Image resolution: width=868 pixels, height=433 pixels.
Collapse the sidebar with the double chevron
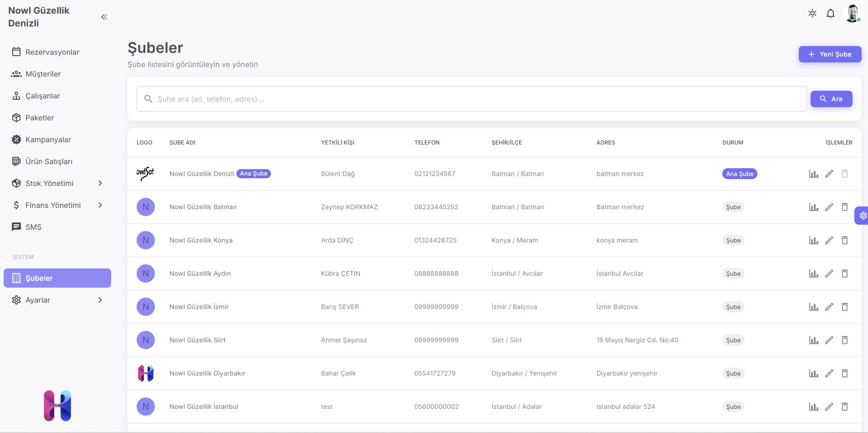coord(104,17)
